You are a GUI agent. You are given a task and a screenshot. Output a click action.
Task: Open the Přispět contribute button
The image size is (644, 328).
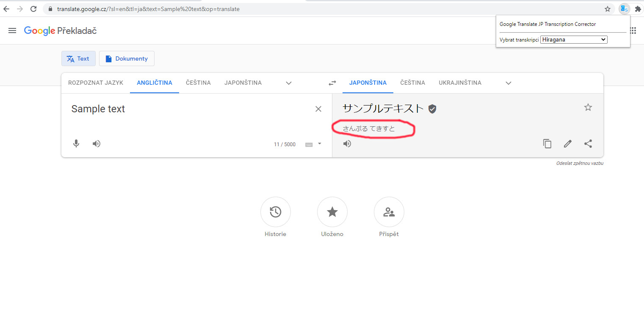tap(389, 212)
